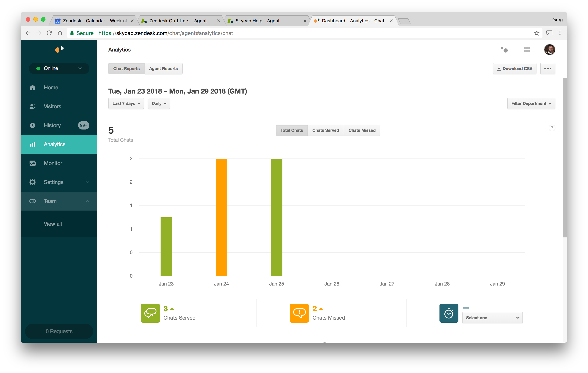Screen dimensions: 588x373
Task: Click the Settings gear icon
Action: pos(32,182)
